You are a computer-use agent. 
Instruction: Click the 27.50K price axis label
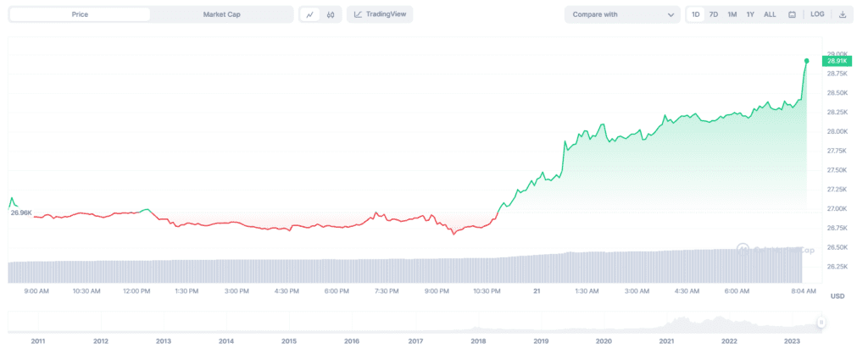click(x=837, y=170)
